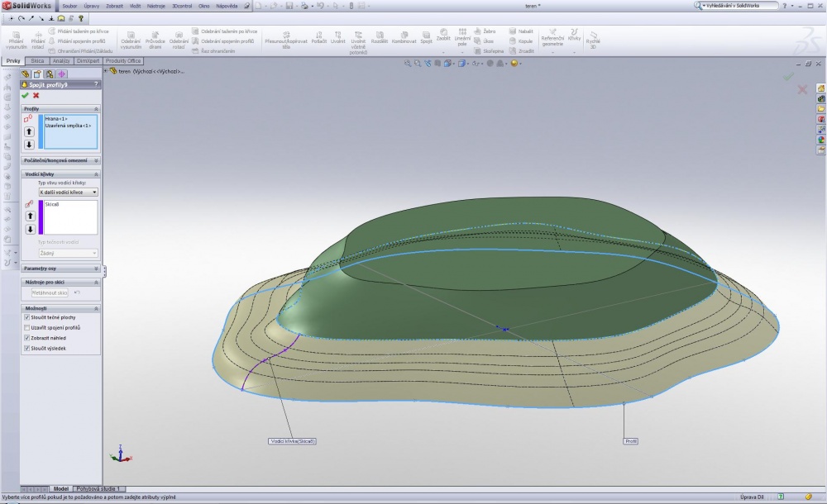The height and width of the screenshot is (504, 827).
Task: Open the Spojit profily9 help question mark
Action: click(96, 84)
